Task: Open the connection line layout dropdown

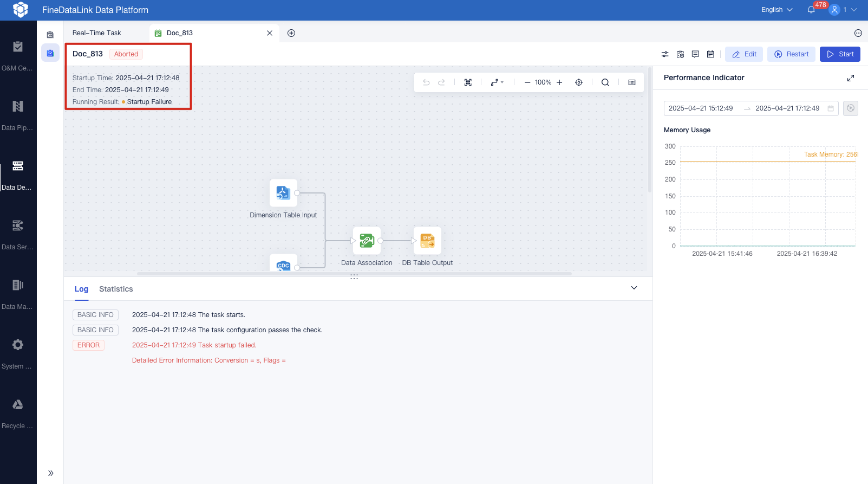Action: coord(497,82)
